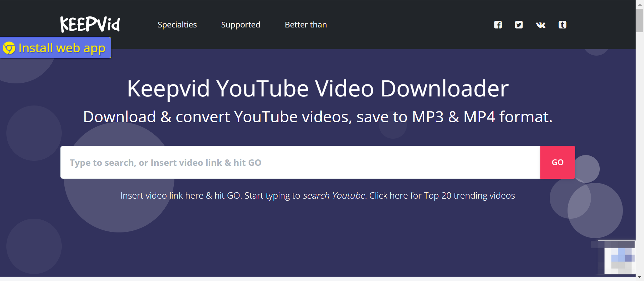Focus the video link search field
The width and height of the screenshot is (644, 281).
pyautogui.click(x=300, y=162)
